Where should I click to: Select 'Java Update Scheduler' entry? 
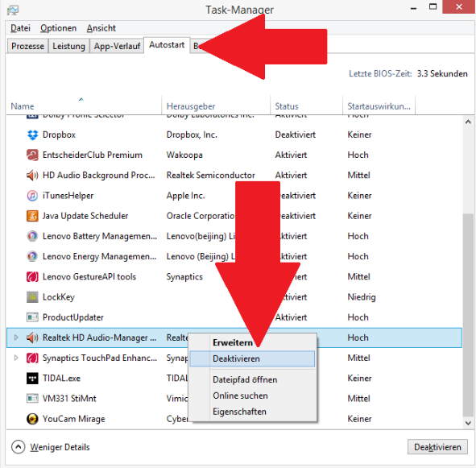85,216
